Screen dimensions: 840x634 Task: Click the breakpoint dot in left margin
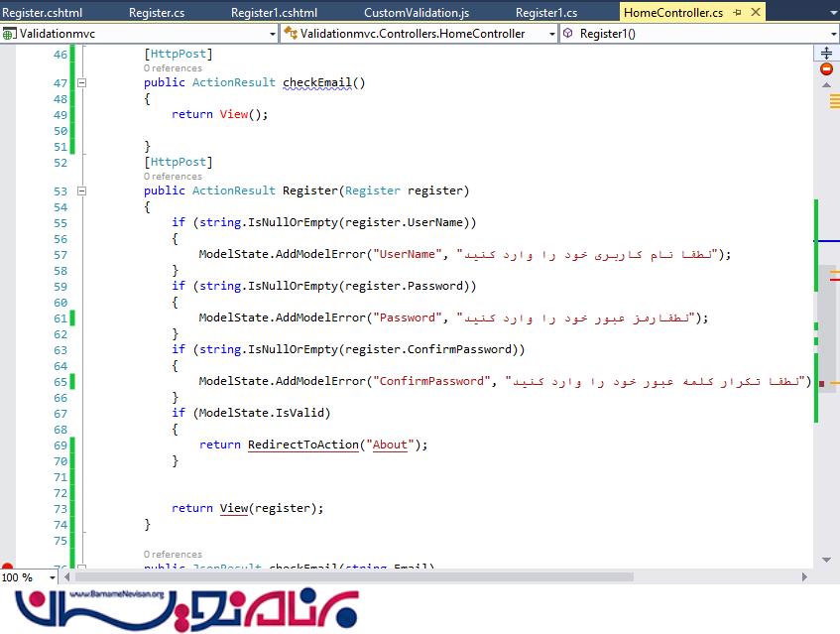(x=7, y=569)
